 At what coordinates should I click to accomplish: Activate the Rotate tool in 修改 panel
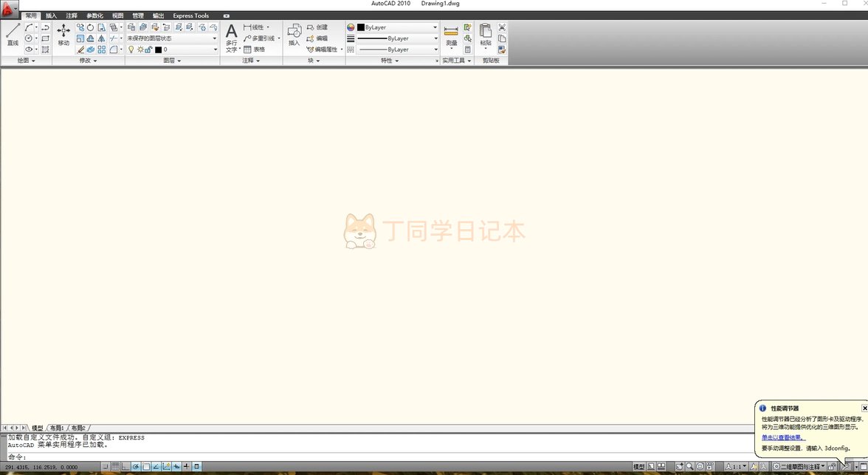point(90,27)
